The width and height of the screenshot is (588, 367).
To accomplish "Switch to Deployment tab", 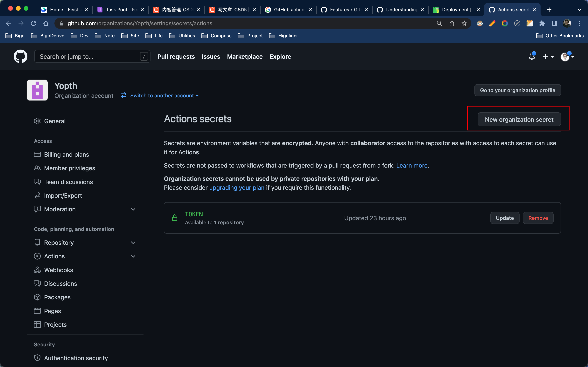I will pos(456,10).
